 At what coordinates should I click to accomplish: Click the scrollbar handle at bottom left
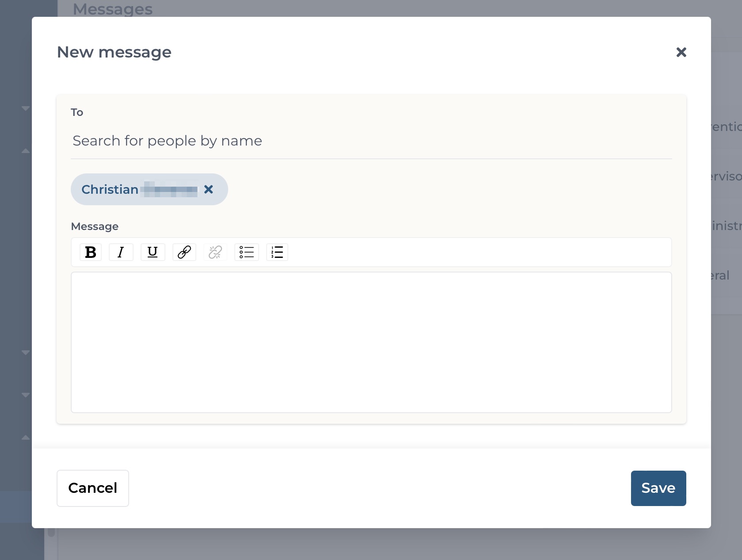(x=51, y=532)
